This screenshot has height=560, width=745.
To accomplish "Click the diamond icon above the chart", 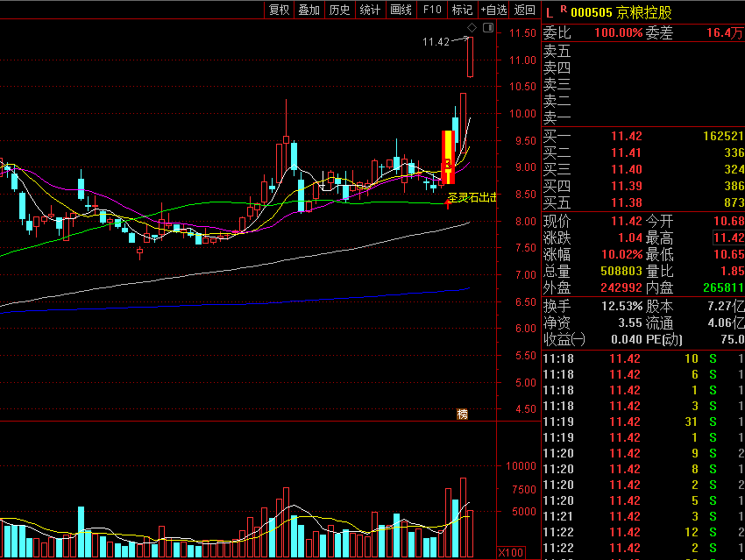I will [472, 28].
